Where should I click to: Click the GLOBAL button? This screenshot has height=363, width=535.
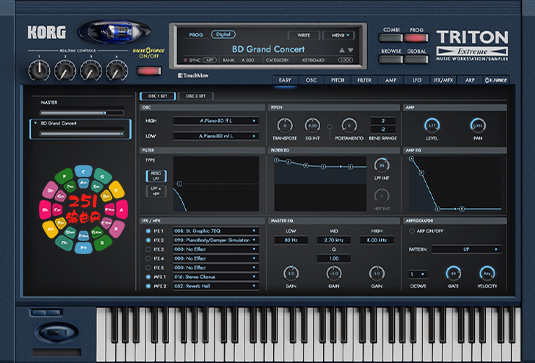tap(416, 59)
